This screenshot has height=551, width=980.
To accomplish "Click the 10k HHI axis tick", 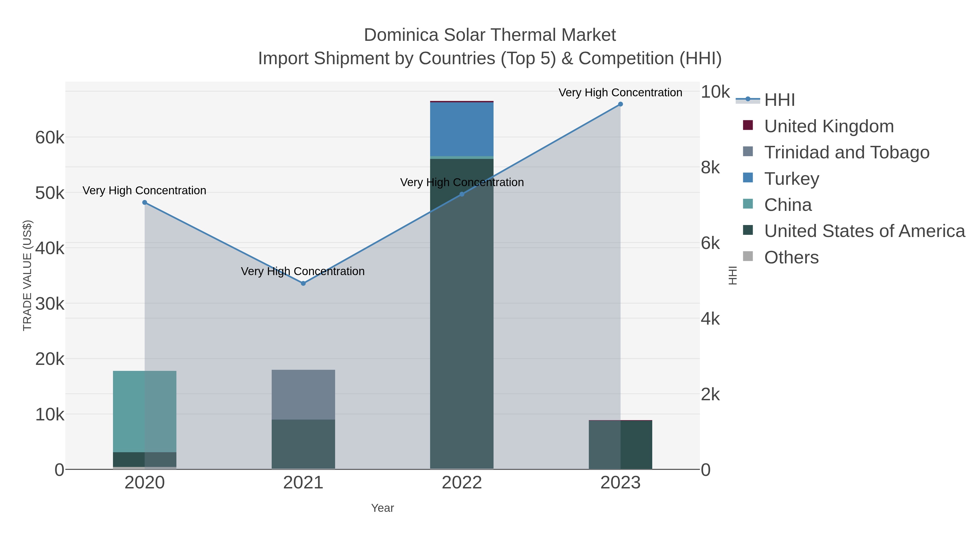I will point(715,92).
